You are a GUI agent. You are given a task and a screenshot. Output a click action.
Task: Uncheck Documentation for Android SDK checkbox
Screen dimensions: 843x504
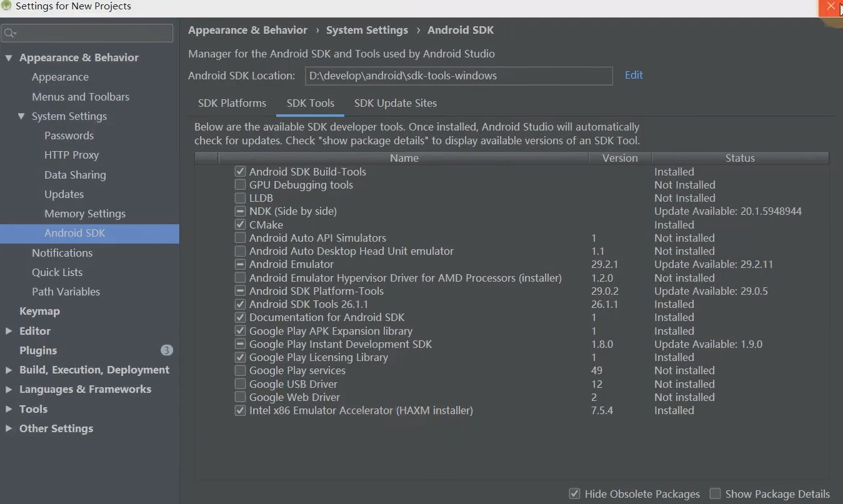(x=240, y=317)
